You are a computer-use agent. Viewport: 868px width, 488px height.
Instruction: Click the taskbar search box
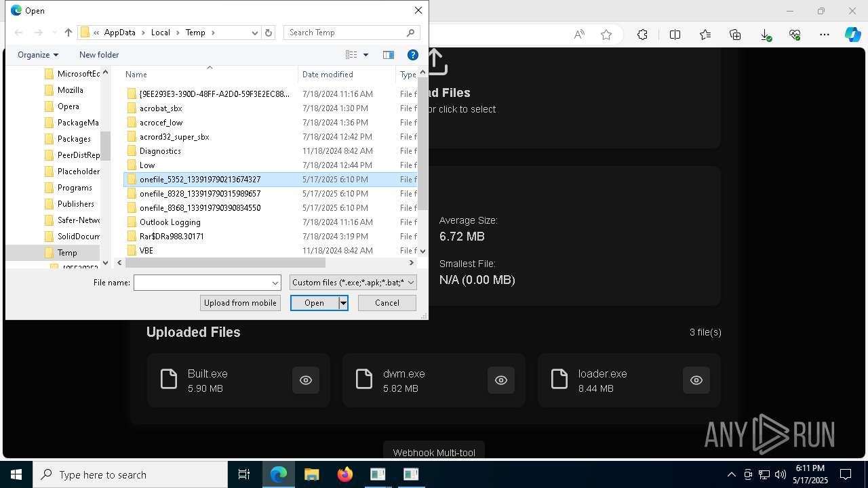(x=130, y=474)
